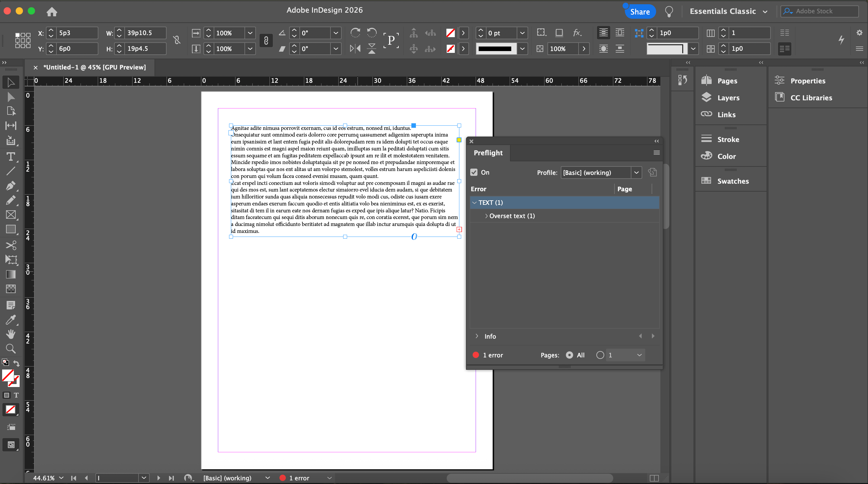The image size is (868, 484).
Task: Open the Preflight Profile dropdown
Action: click(x=636, y=173)
